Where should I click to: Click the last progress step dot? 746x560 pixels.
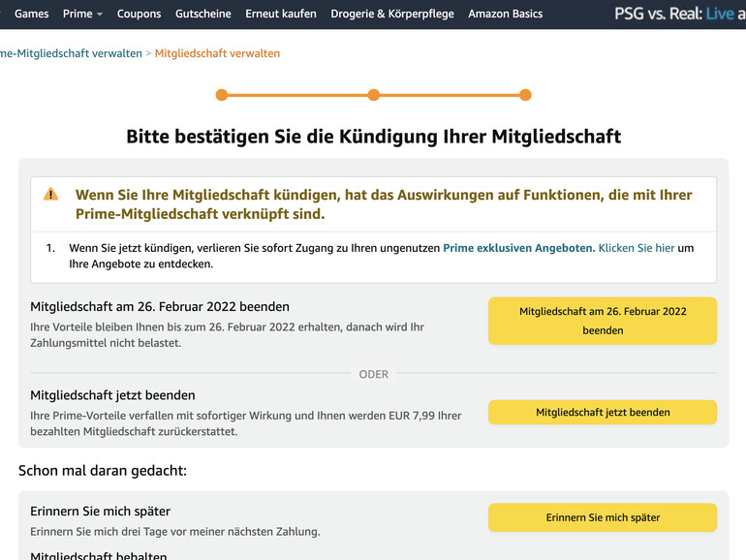coord(525,95)
